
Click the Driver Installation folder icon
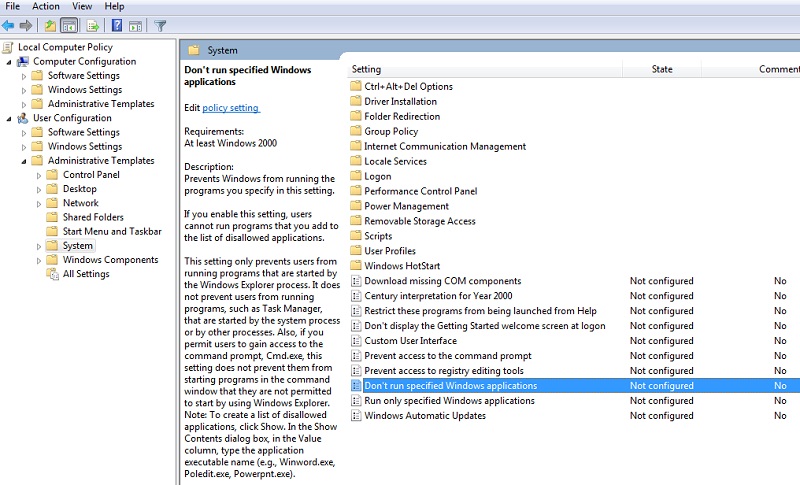[x=356, y=101]
